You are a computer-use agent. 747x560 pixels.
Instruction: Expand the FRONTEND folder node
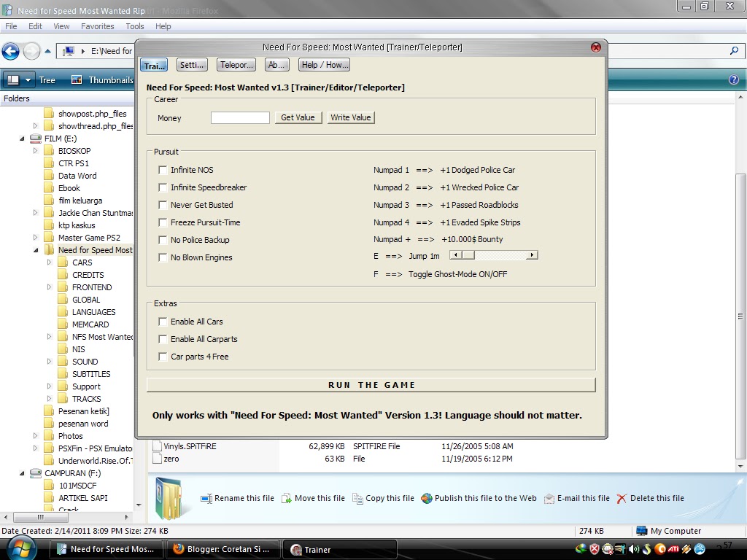pos(49,287)
